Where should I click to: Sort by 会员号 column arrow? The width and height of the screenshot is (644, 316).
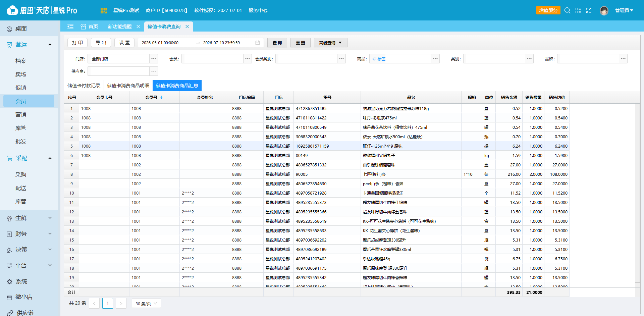[161, 97]
